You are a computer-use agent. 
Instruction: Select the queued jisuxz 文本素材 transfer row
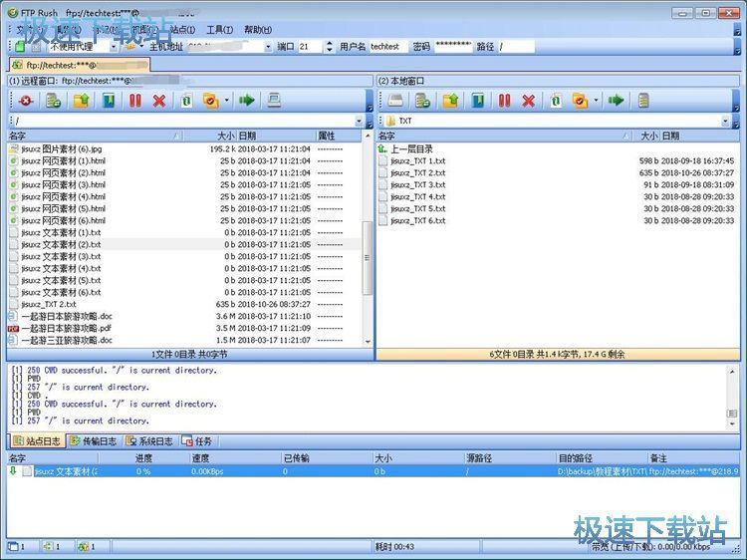[373, 471]
